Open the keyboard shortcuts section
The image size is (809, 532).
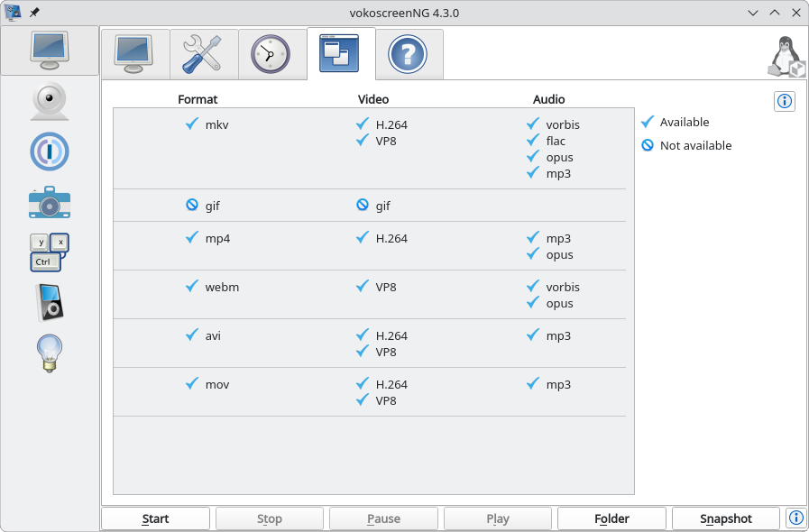click(49, 252)
